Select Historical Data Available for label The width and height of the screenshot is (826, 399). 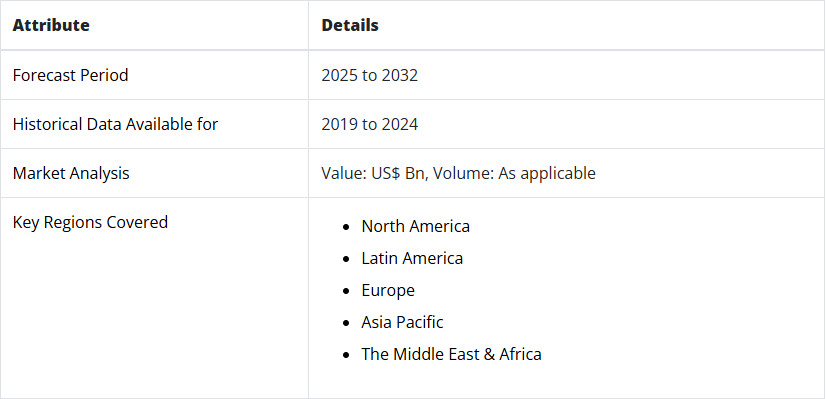pyautogui.click(x=115, y=124)
